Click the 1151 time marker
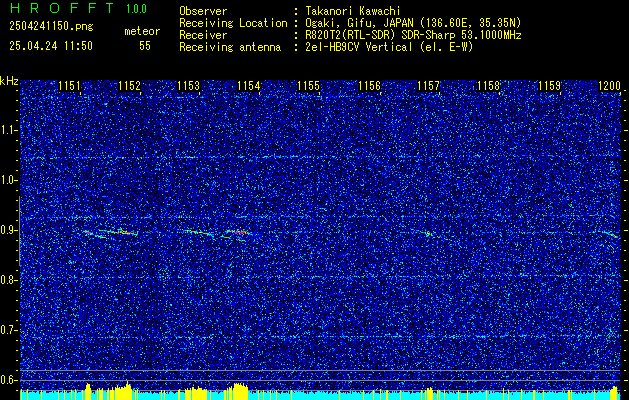Viewport: 629px width, 400px height. [69, 86]
